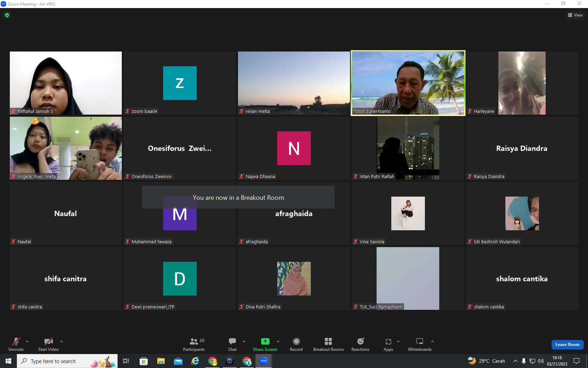Open the Apps panel
Image resolution: width=588 pixels, height=368 pixels.
388,345
